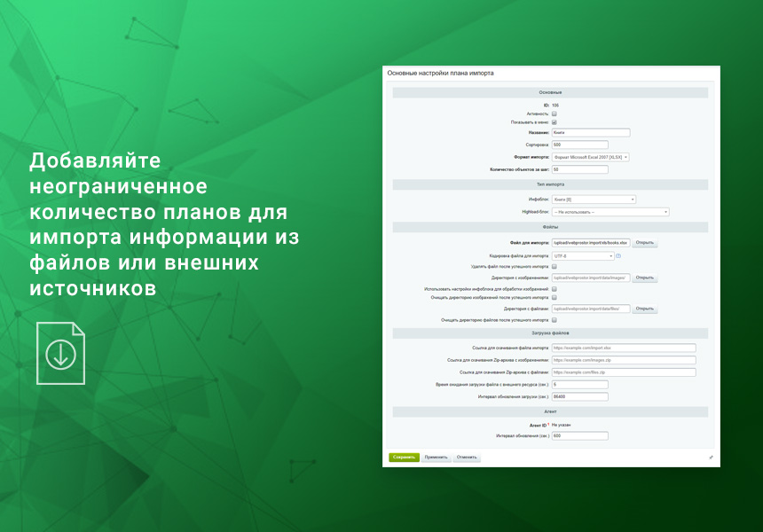Open the UTF-8 encoding dropdown
The height and width of the screenshot is (532, 763).
[x=582, y=255]
